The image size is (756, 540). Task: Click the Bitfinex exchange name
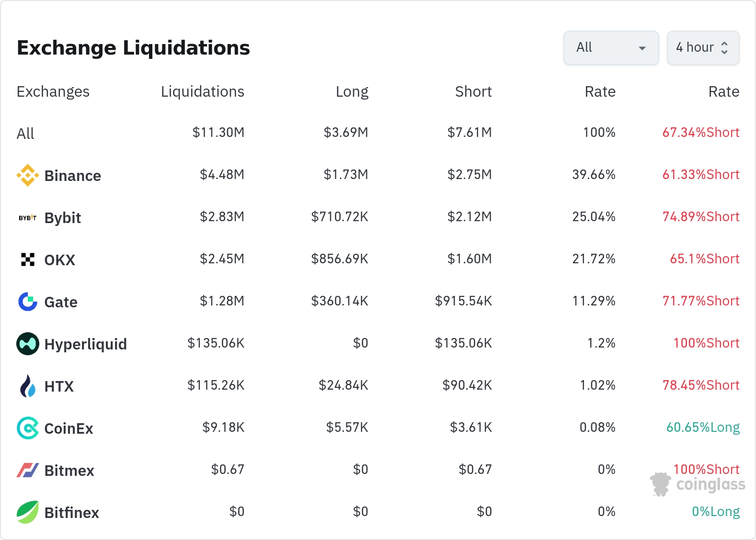coord(71,513)
